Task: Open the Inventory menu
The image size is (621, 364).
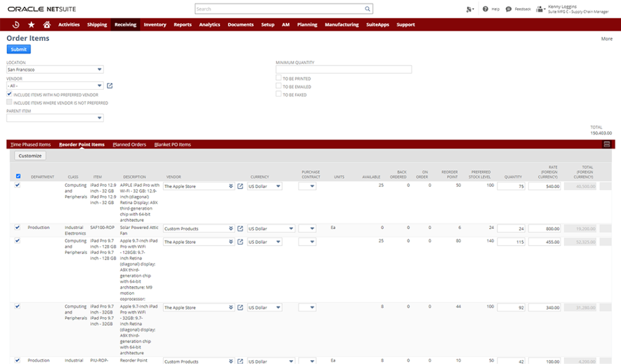Action: 155,25
